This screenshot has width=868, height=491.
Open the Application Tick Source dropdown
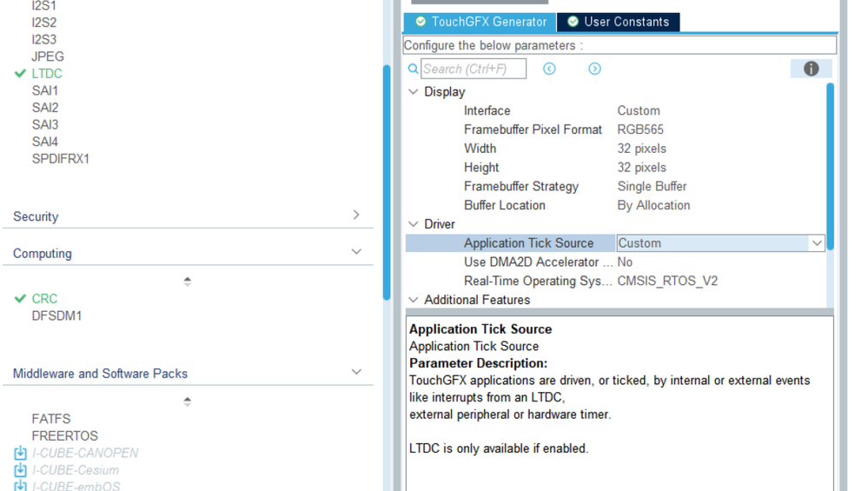coord(816,243)
